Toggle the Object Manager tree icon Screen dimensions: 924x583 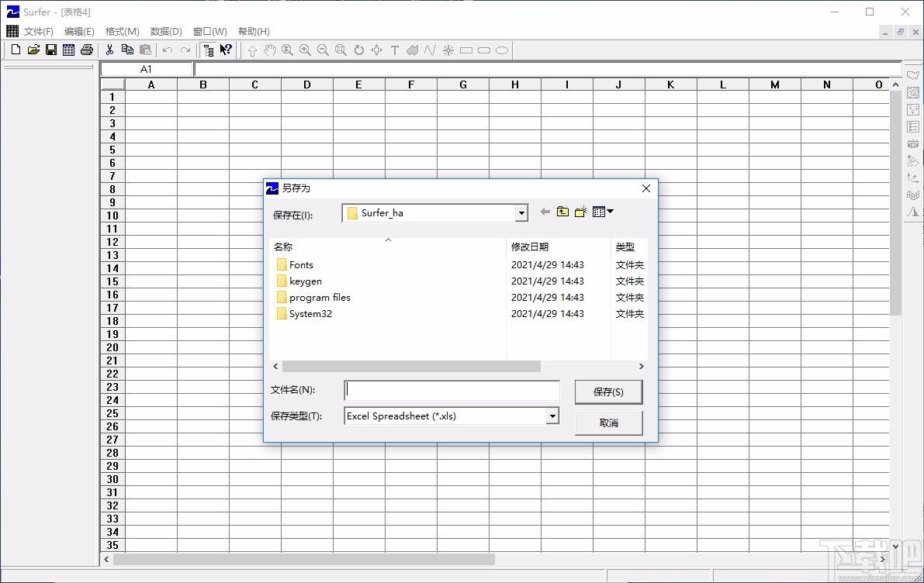(x=208, y=50)
